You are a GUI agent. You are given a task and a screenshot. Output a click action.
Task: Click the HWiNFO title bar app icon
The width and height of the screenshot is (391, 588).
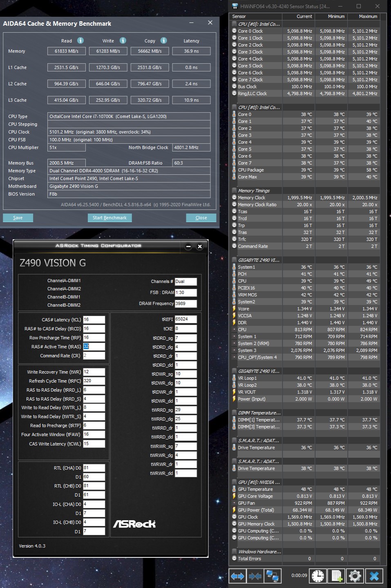(x=235, y=6)
